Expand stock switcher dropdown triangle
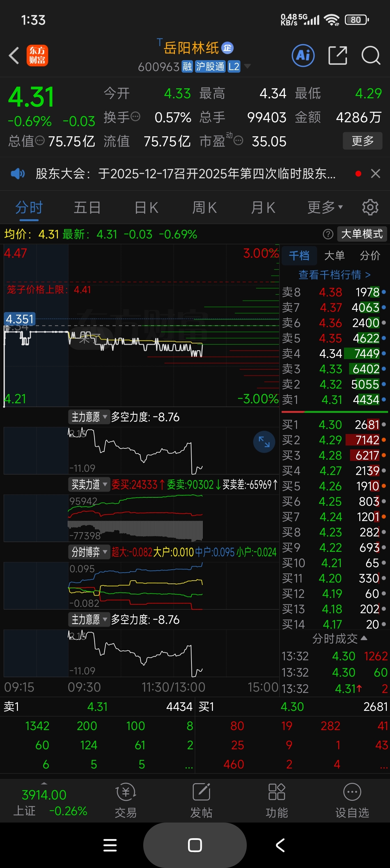 click(x=247, y=66)
